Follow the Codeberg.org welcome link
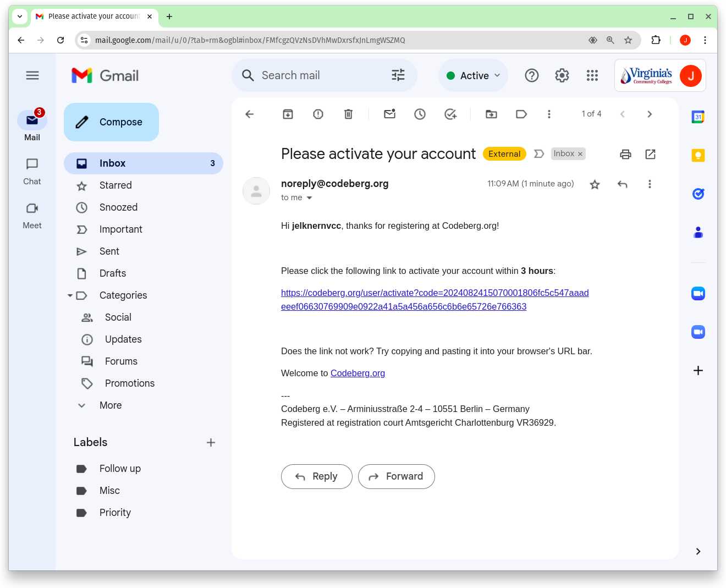726x588 pixels. click(x=358, y=373)
